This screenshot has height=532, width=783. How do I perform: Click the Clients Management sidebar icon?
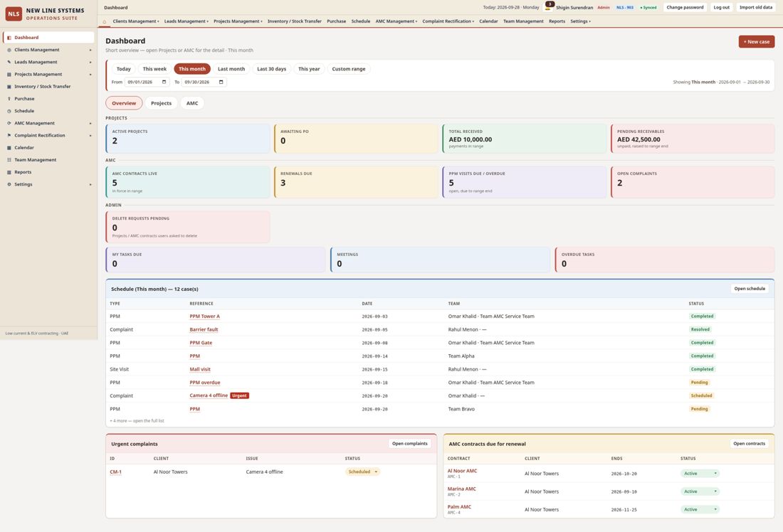point(9,50)
